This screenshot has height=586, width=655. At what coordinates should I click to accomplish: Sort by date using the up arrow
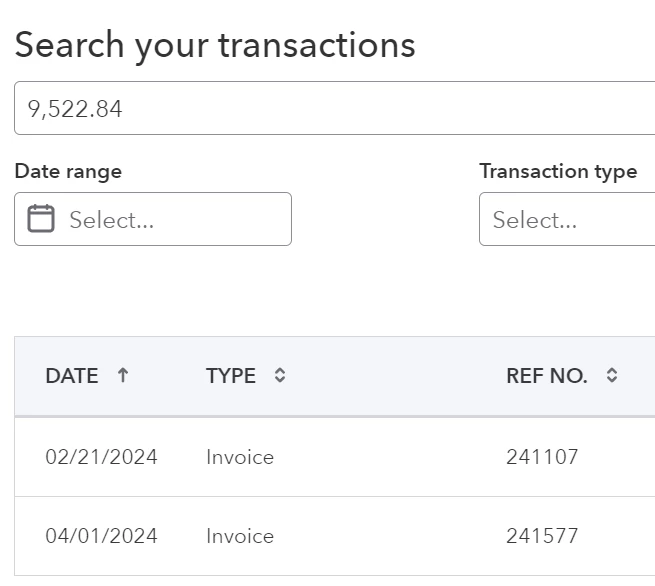(123, 375)
